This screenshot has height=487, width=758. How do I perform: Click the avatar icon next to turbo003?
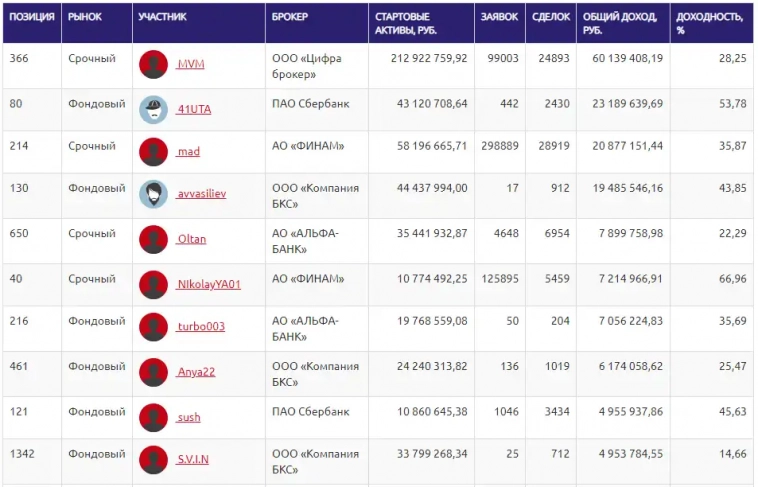pos(153,327)
